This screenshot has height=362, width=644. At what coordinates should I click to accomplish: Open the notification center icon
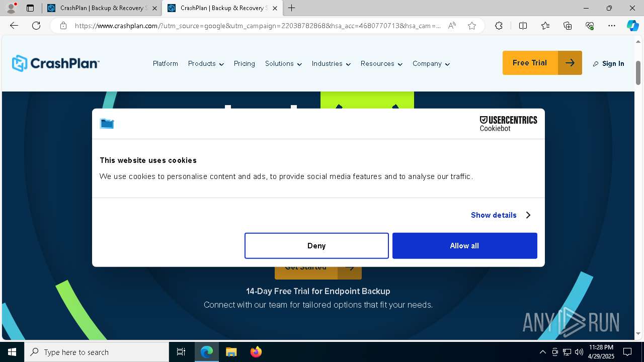(x=627, y=352)
